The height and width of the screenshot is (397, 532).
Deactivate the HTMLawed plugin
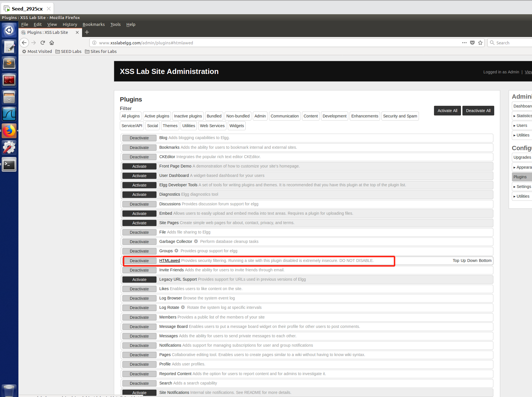point(139,261)
